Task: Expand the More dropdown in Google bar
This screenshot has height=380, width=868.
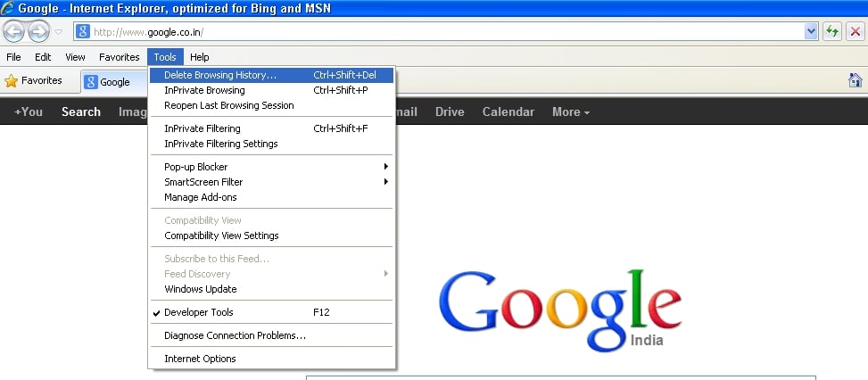Action: (x=571, y=112)
